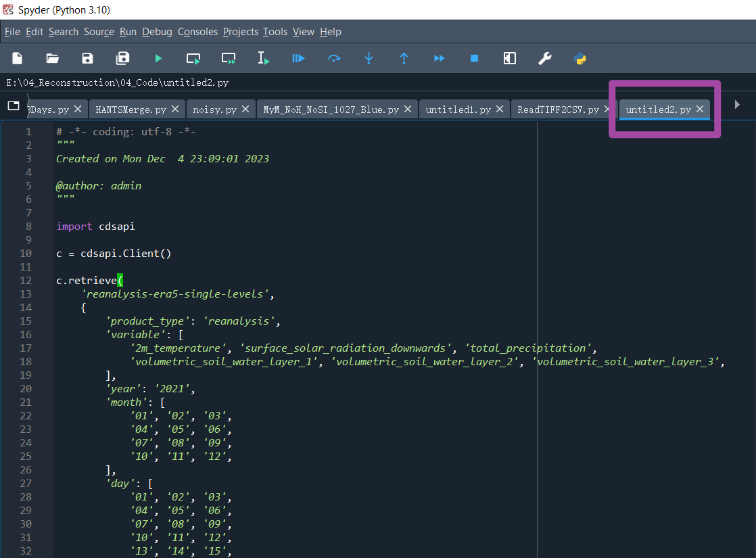Click the highlighted parenthesis after c.retrieve
The height and width of the screenshot is (558, 756).
[x=120, y=281]
